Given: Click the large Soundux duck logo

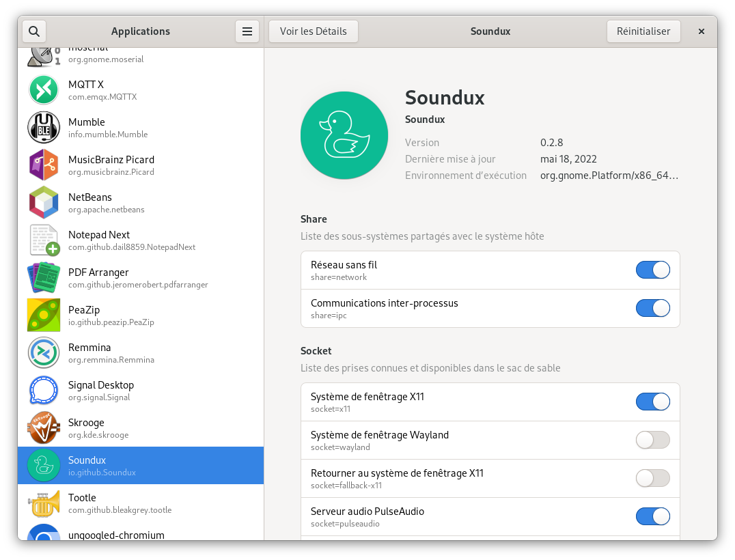Looking at the screenshot, I should pyautogui.click(x=344, y=135).
